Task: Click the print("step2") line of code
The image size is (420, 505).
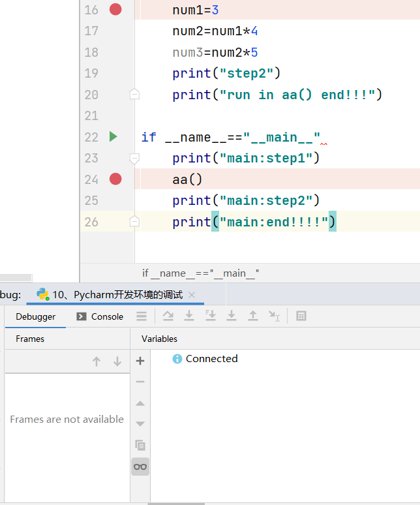Action: 226,74
